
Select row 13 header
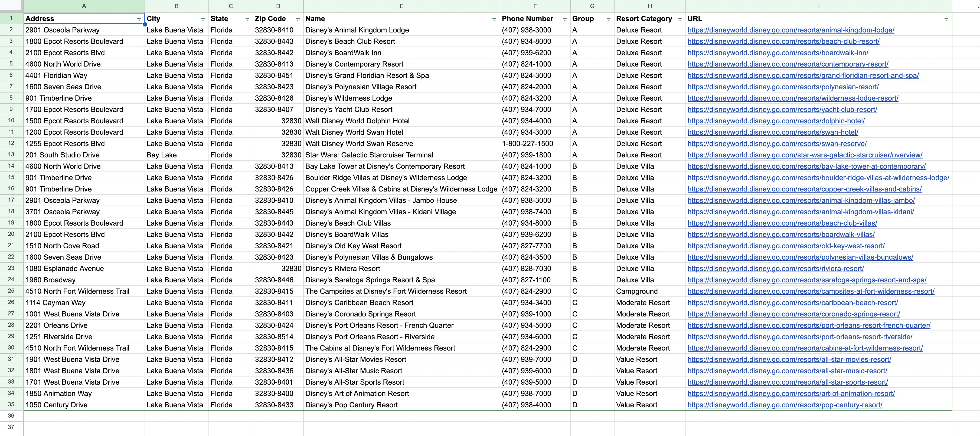[11, 155]
